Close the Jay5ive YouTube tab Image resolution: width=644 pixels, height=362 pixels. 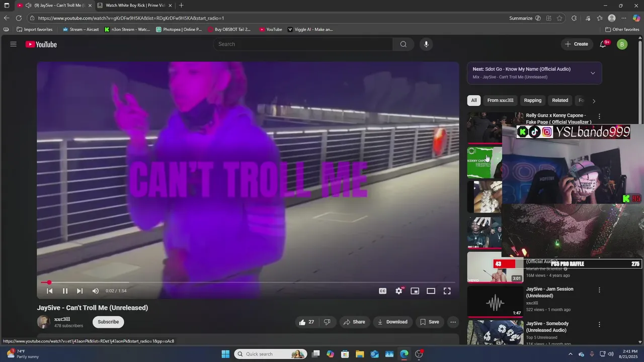pyautogui.click(x=90, y=5)
